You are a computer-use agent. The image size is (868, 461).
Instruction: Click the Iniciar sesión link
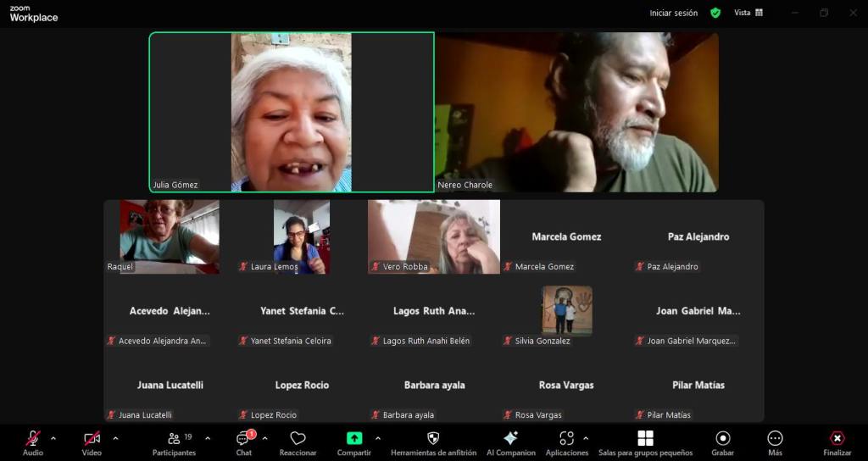click(x=673, y=13)
